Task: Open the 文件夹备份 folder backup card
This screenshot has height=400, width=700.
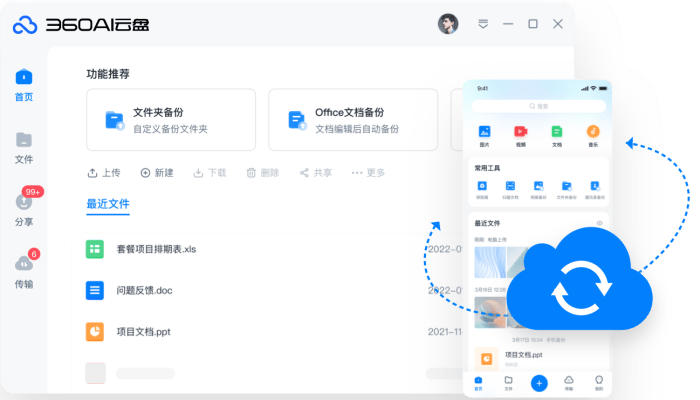Action: (x=171, y=120)
